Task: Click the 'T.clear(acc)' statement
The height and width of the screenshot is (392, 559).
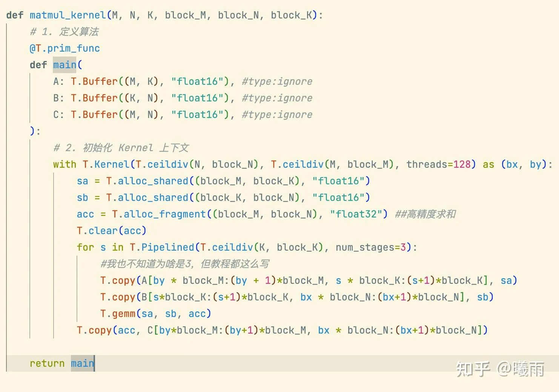Action: [x=112, y=231]
